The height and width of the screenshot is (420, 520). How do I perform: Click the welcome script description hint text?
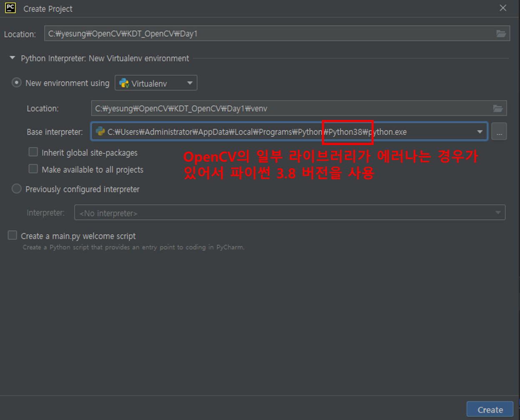tap(133, 247)
